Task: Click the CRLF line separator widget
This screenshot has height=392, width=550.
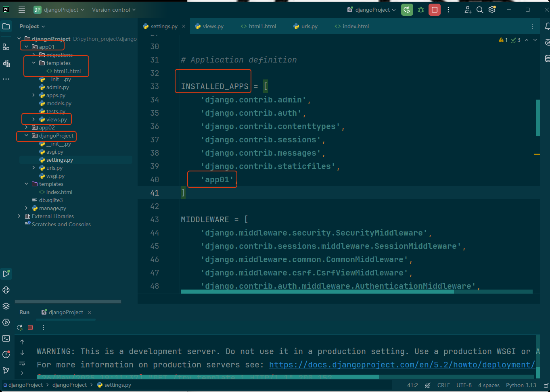Action: pos(443,385)
